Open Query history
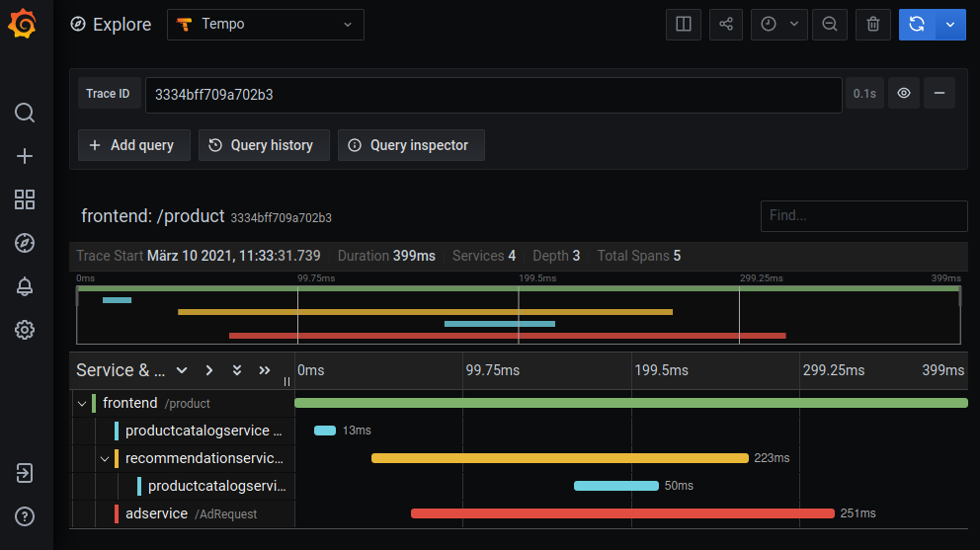Viewport: 980px width, 550px height. [x=261, y=145]
